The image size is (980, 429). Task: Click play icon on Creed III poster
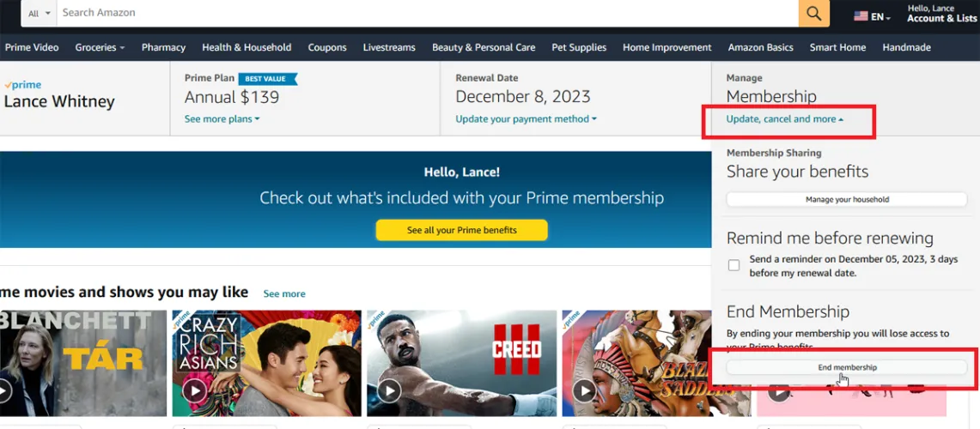click(389, 391)
